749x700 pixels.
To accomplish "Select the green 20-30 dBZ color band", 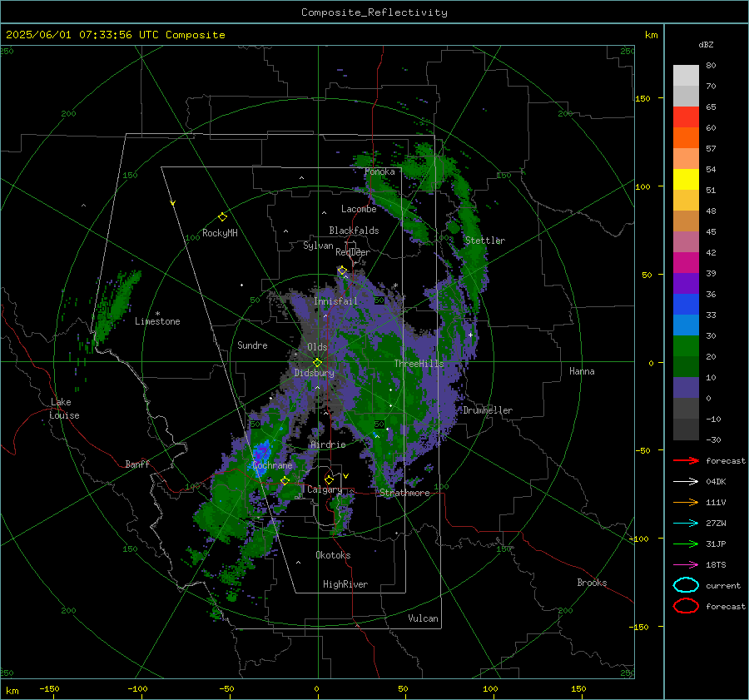I will (x=686, y=346).
